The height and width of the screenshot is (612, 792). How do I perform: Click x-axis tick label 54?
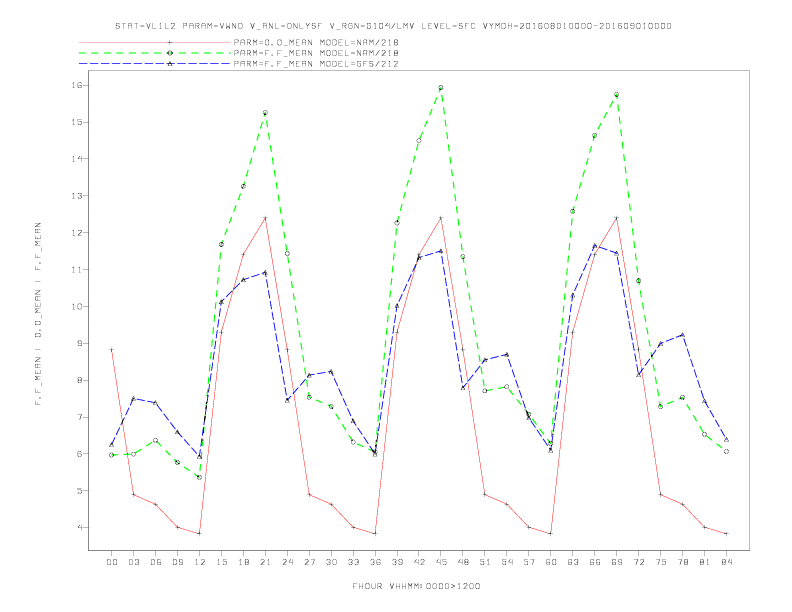507,562
